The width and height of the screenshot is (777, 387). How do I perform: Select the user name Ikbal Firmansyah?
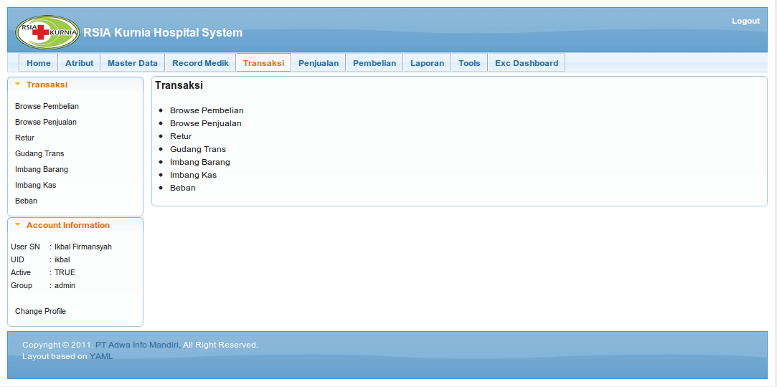[83, 247]
